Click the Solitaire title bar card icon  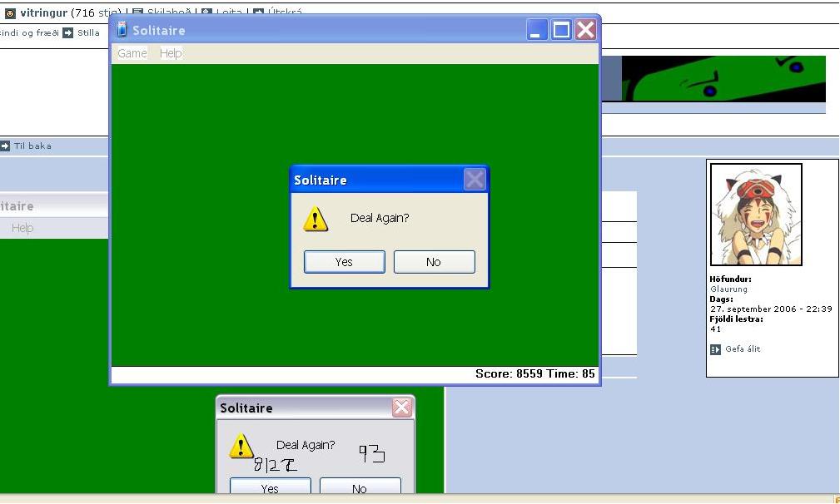coord(122,30)
